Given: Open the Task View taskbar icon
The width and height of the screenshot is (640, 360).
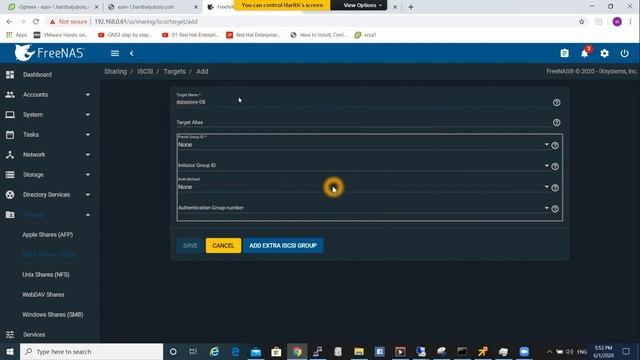Looking at the screenshot, I should tap(193, 351).
